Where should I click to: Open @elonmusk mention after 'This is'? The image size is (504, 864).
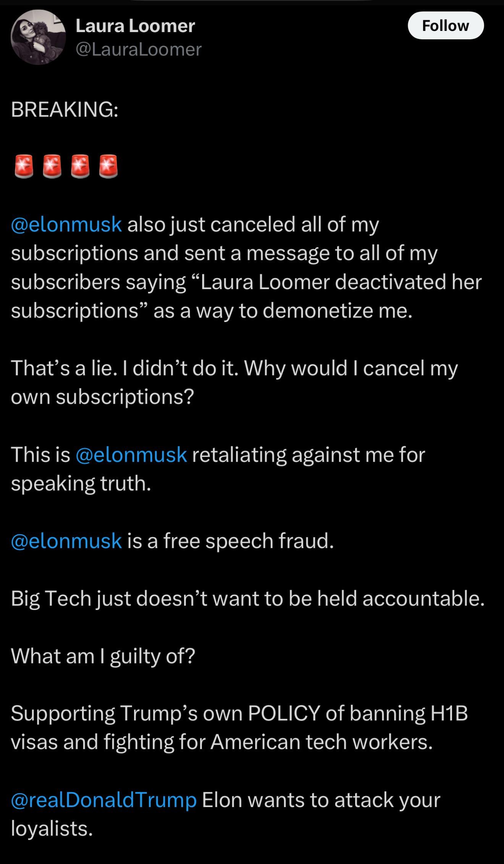tap(131, 455)
